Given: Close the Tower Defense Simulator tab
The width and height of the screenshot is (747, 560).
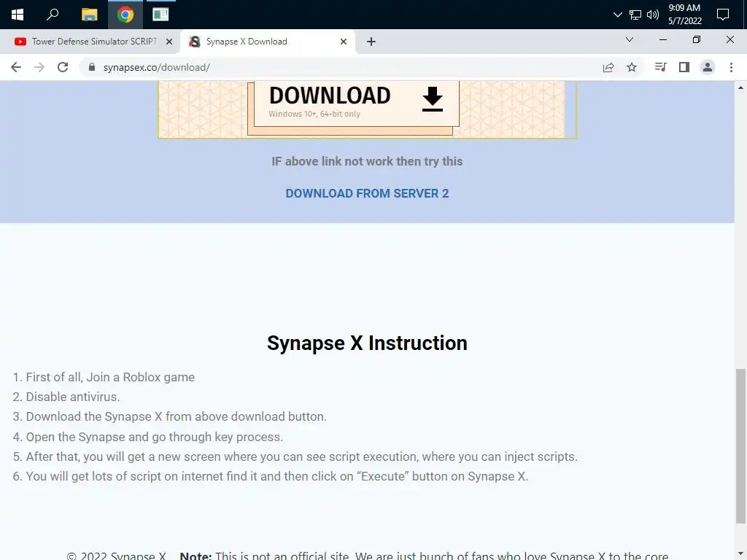Looking at the screenshot, I should 169,42.
